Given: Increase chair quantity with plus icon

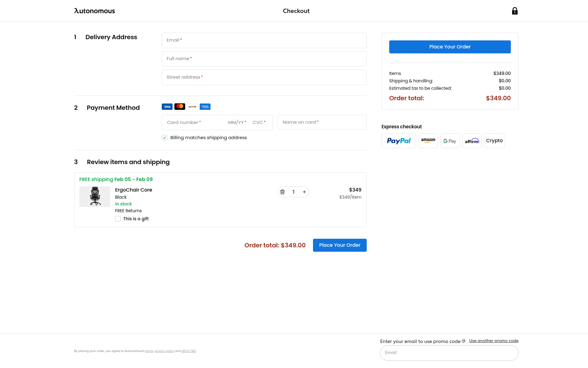Looking at the screenshot, I should click(304, 192).
